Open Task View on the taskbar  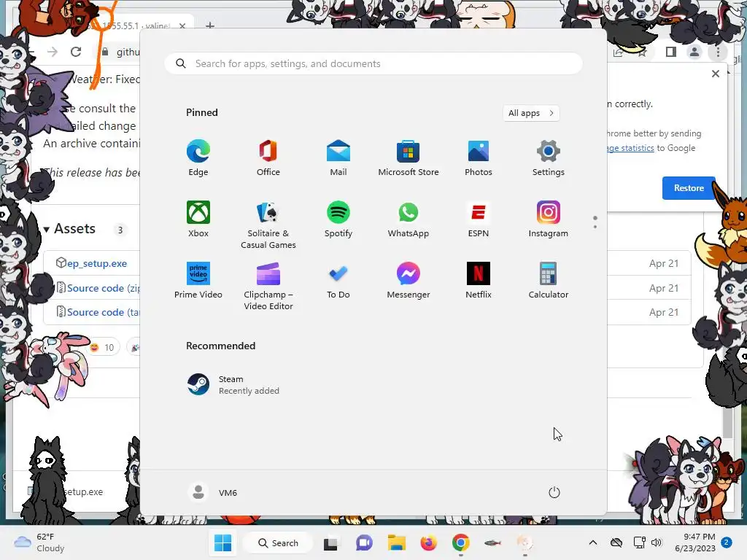tap(330, 543)
